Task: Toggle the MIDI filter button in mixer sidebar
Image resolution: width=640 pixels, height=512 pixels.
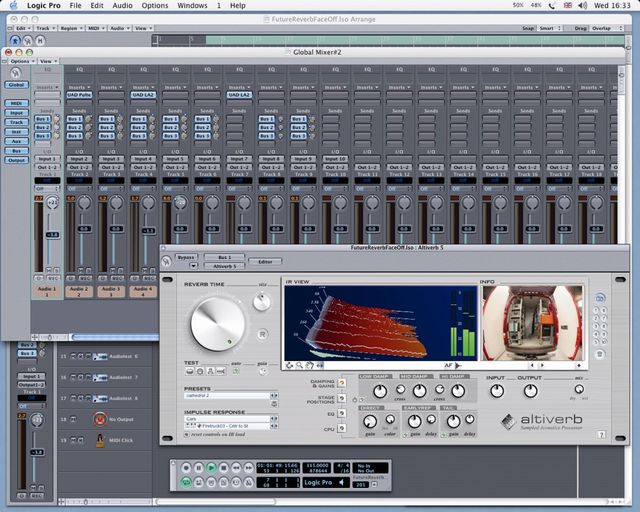Action: coord(16,103)
